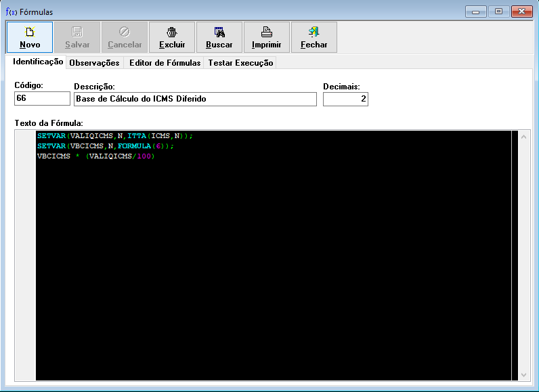Click the Novo toolbar button
The height and width of the screenshot is (392, 539).
30,37
